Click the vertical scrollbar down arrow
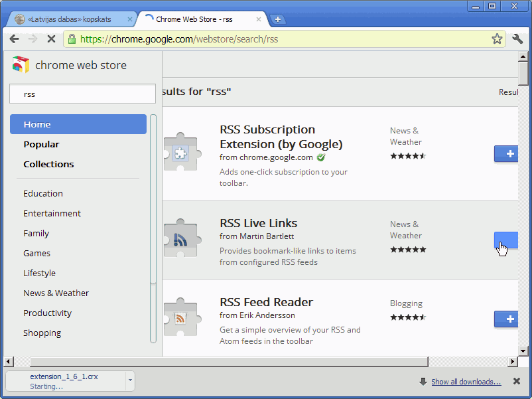 (523, 351)
